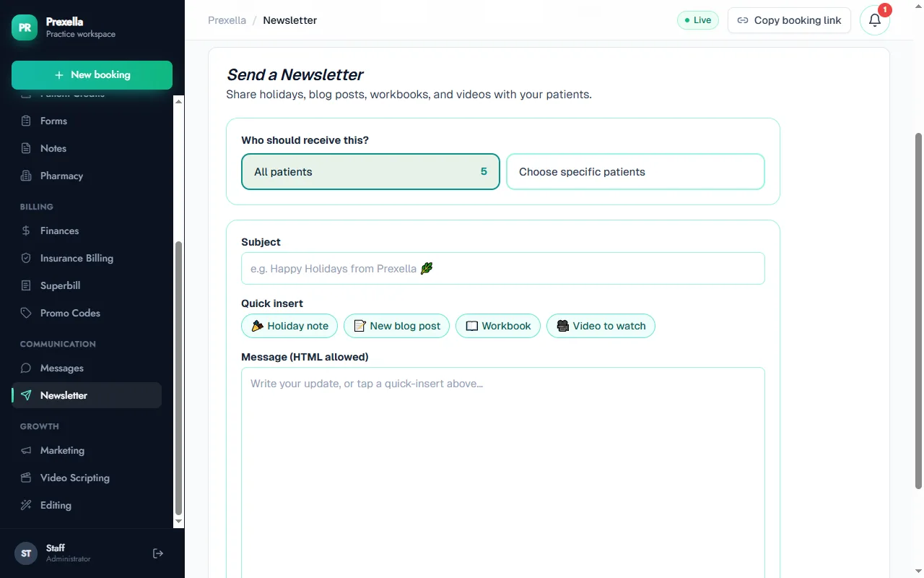Viewport: 924px width, 578px height.
Task: Click the logout arrow icon
Action: (158, 553)
